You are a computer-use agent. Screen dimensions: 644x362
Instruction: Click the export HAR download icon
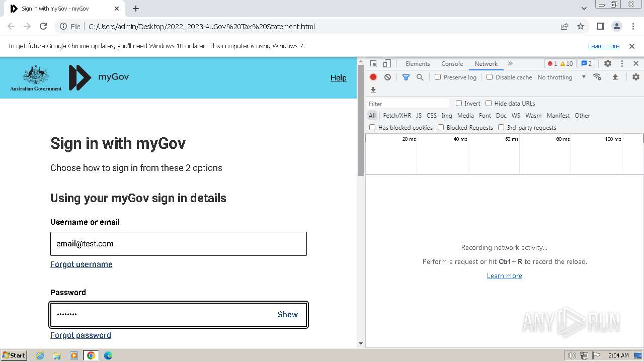[x=373, y=90]
